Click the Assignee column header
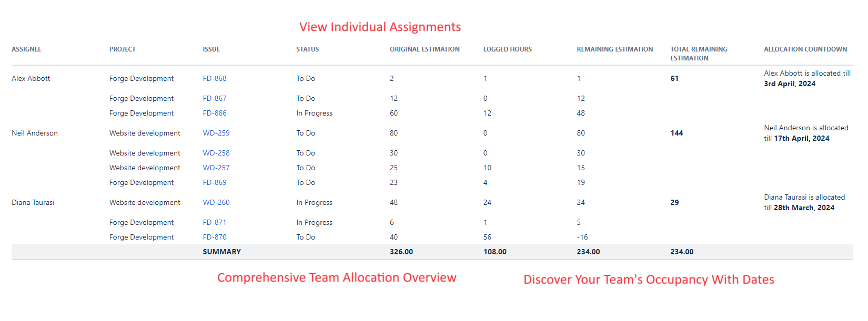The image size is (868, 321). click(26, 49)
